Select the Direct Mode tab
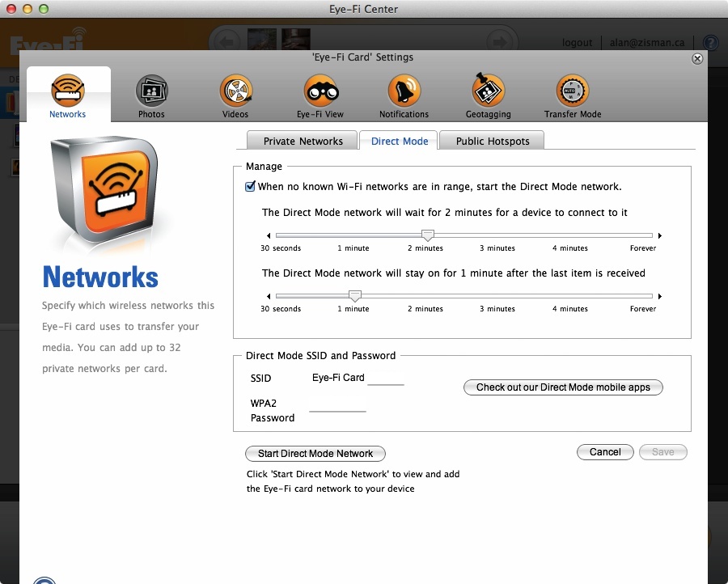The width and height of the screenshot is (728, 584). pyautogui.click(x=399, y=141)
